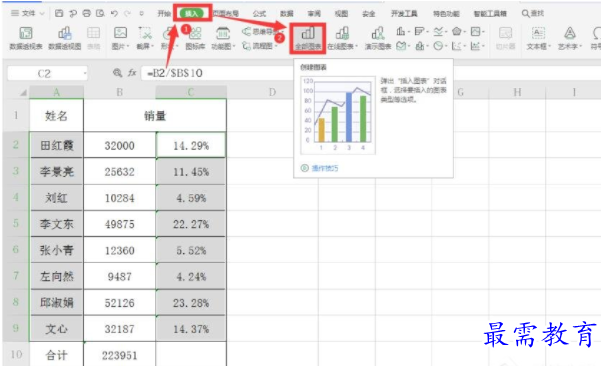Switch to the 数据 Data tab
This screenshot has width=605, height=366.
click(287, 13)
